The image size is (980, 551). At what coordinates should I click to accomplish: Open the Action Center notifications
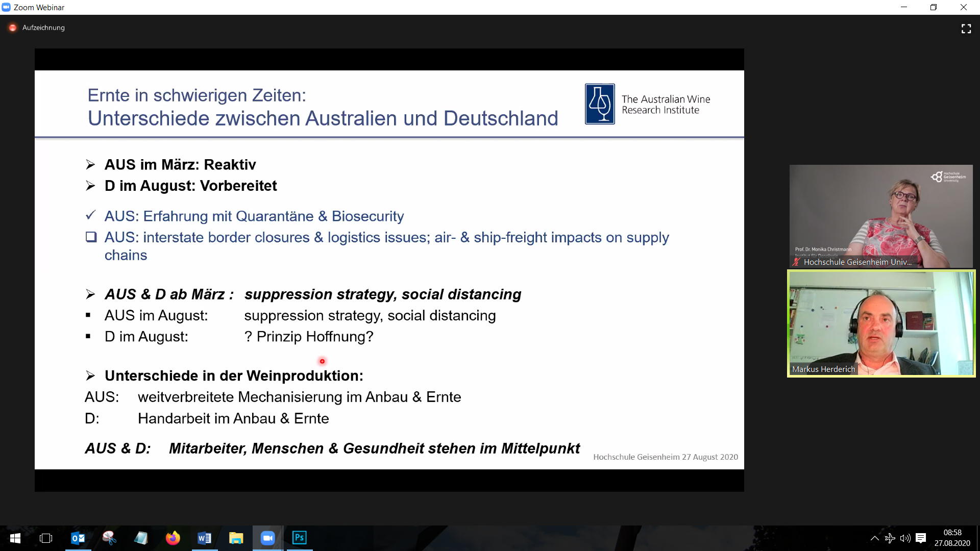coord(921,538)
